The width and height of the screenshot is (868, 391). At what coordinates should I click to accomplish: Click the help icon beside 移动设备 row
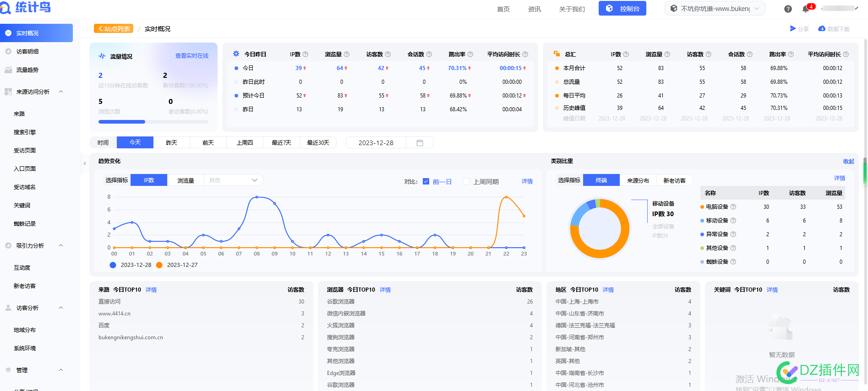click(733, 221)
